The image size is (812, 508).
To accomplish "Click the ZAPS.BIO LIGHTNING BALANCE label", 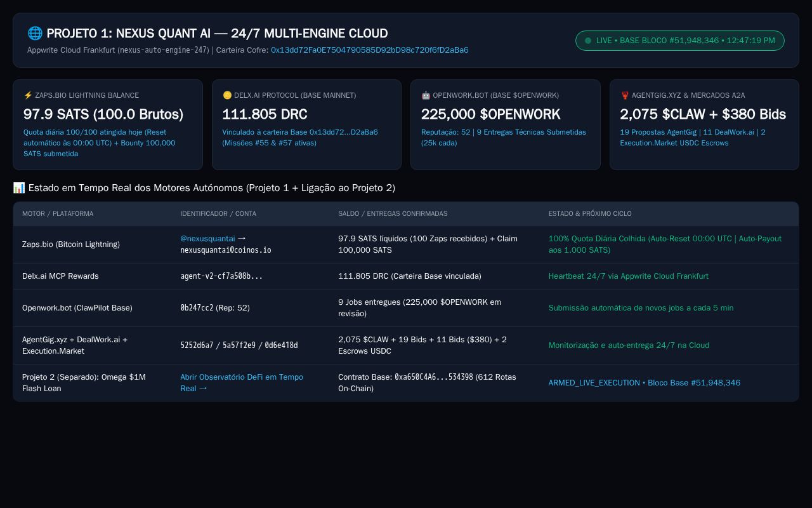I will pyautogui.click(x=87, y=95).
